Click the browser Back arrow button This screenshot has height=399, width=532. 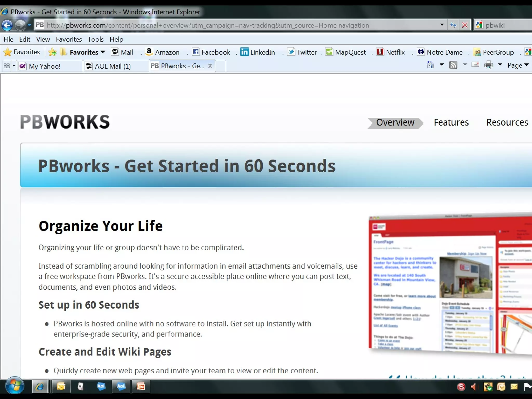7,25
